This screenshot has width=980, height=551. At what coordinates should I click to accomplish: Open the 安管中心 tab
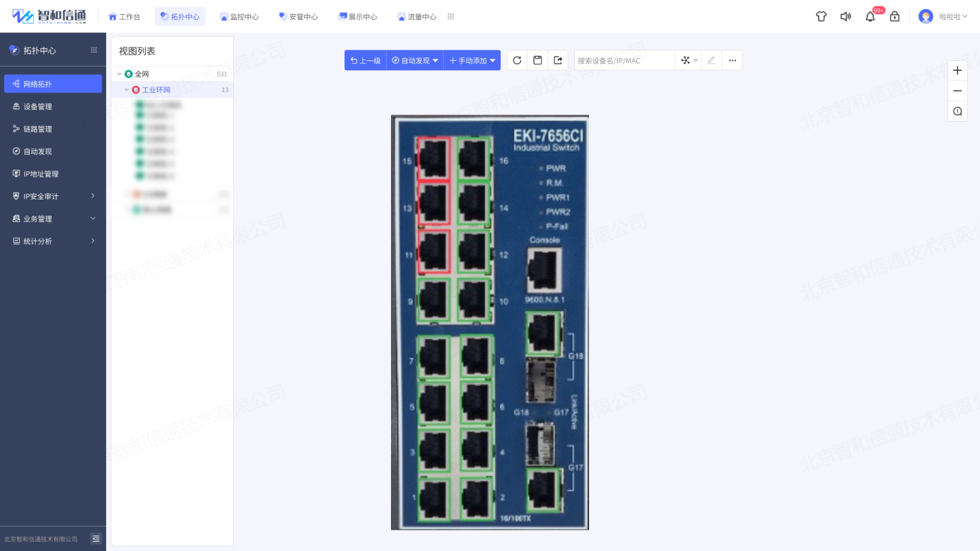(x=298, y=16)
